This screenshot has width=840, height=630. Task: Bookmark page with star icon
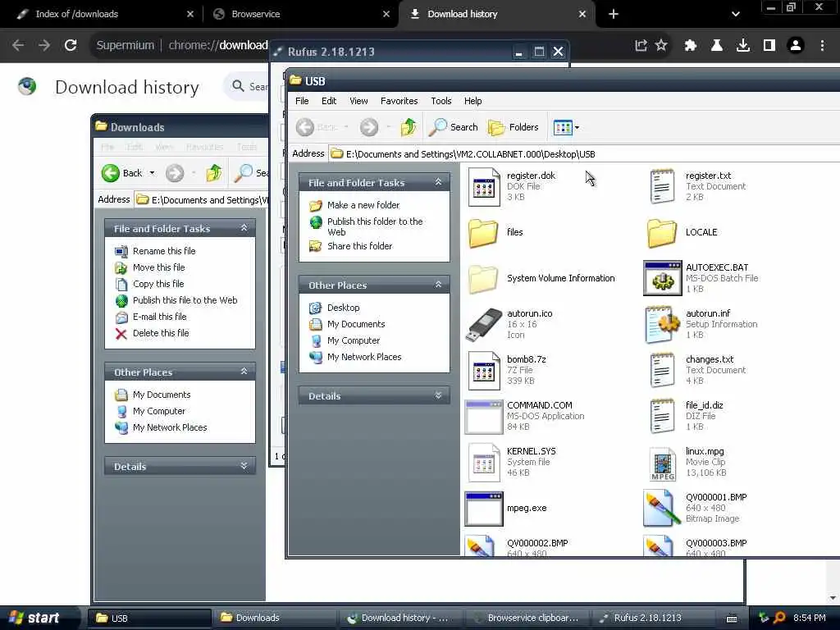coord(662,45)
